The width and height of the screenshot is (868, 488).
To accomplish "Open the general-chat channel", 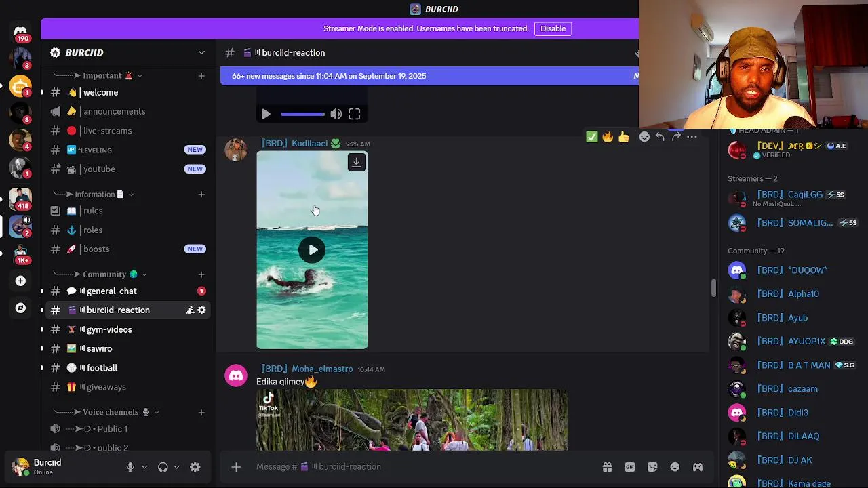I will coord(128,291).
